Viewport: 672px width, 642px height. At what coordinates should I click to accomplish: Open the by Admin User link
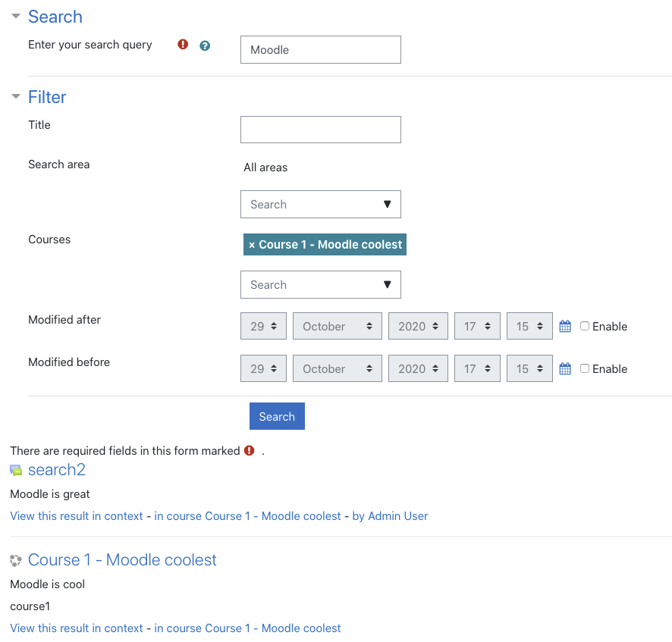coord(390,516)
